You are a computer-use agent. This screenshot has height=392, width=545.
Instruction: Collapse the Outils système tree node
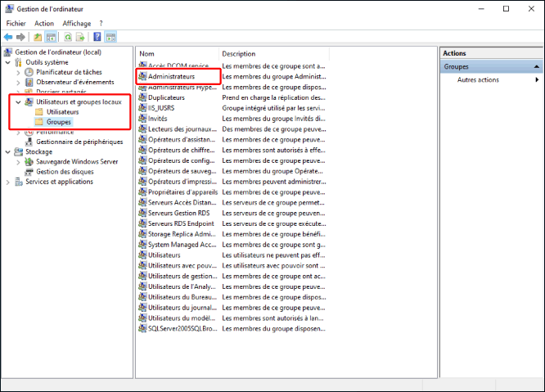[x=8, y=62]
